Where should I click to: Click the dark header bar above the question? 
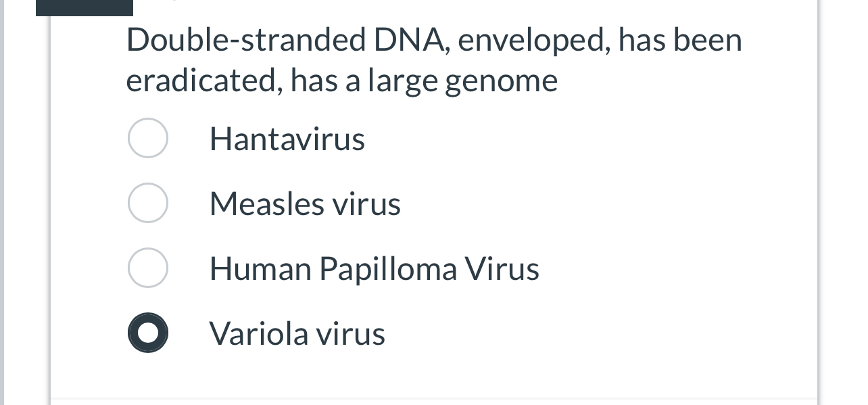click(85, 7)
